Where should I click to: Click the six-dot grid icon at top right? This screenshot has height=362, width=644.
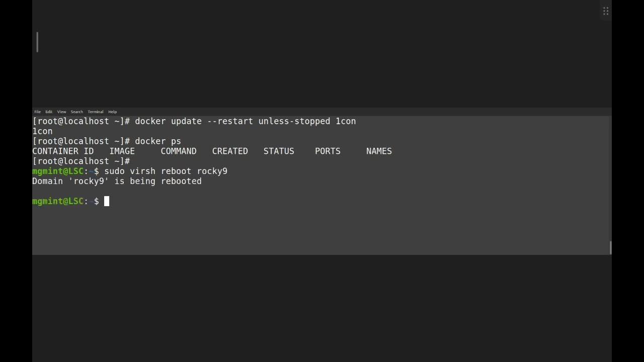[606, 11]
